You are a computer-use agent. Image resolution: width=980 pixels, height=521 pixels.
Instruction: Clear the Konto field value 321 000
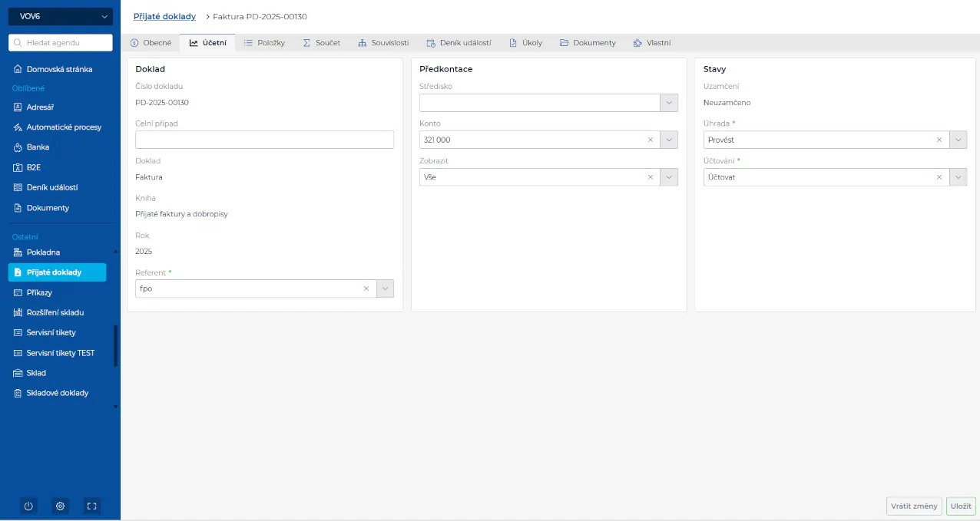tap(651, 140)
